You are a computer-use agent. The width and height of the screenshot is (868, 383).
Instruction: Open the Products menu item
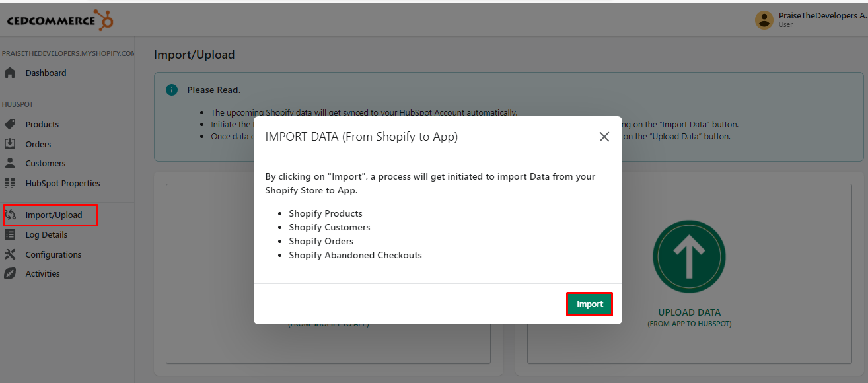[42, 125]
